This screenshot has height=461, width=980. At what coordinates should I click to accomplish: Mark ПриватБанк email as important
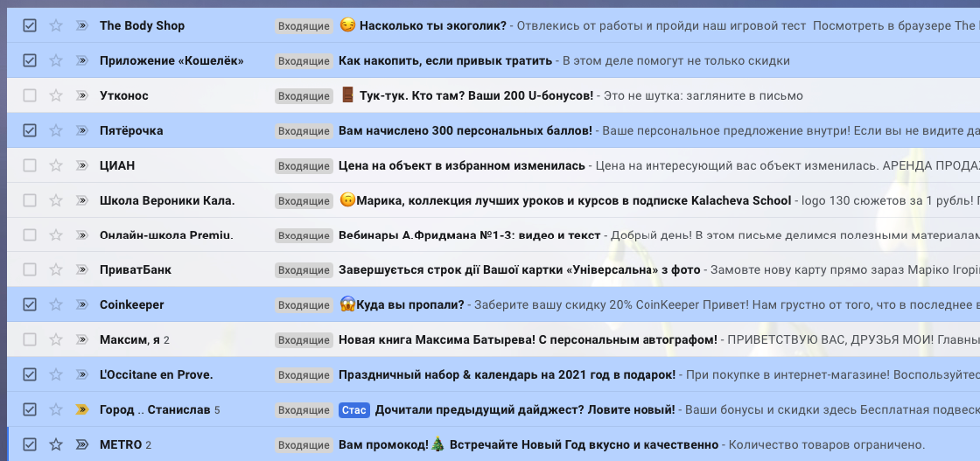pyautogui.click(x=82, y=269)
